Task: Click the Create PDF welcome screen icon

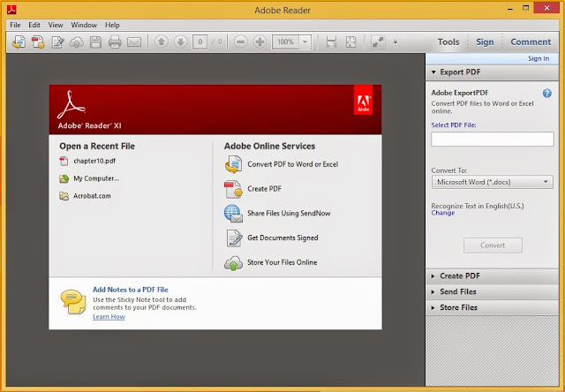Action: tap(233, 189)
